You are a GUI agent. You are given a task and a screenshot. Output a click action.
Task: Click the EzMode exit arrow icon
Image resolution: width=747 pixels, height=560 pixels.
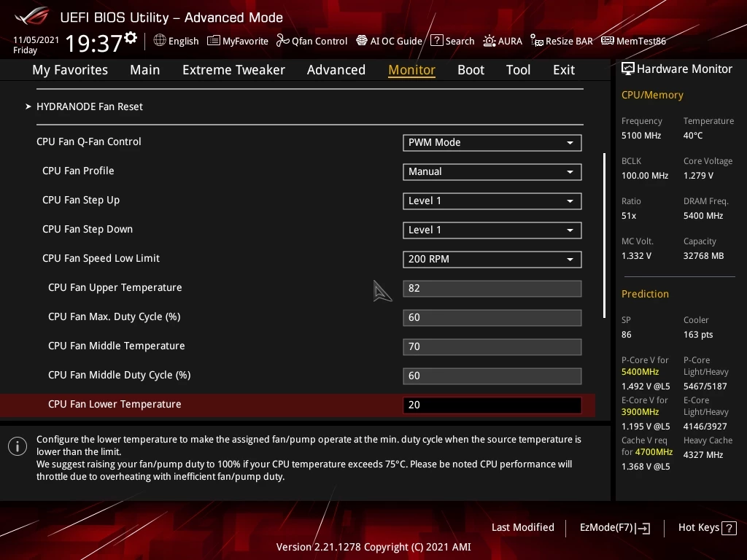[643, 528]
